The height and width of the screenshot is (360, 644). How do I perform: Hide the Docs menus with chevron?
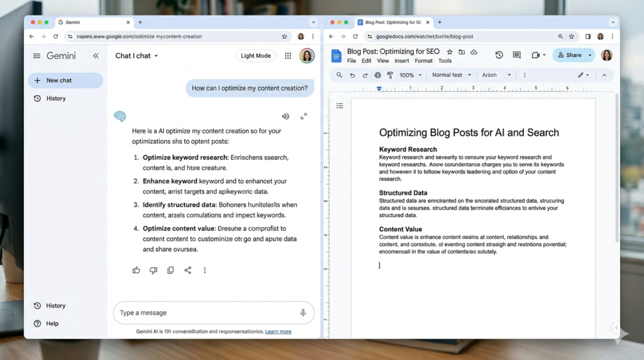[x=604, y=75]
